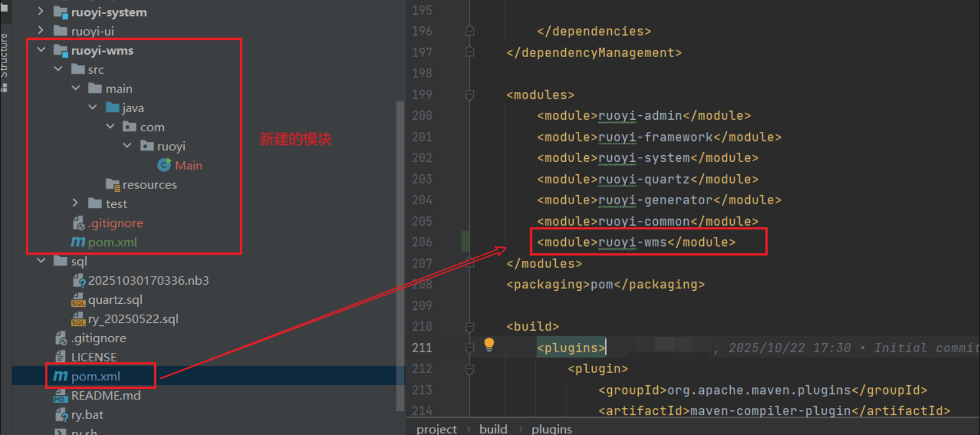Click the ruoyi-wms module line in editor
The height and width of the screenshot is (435, 980).
coord(636,242)
